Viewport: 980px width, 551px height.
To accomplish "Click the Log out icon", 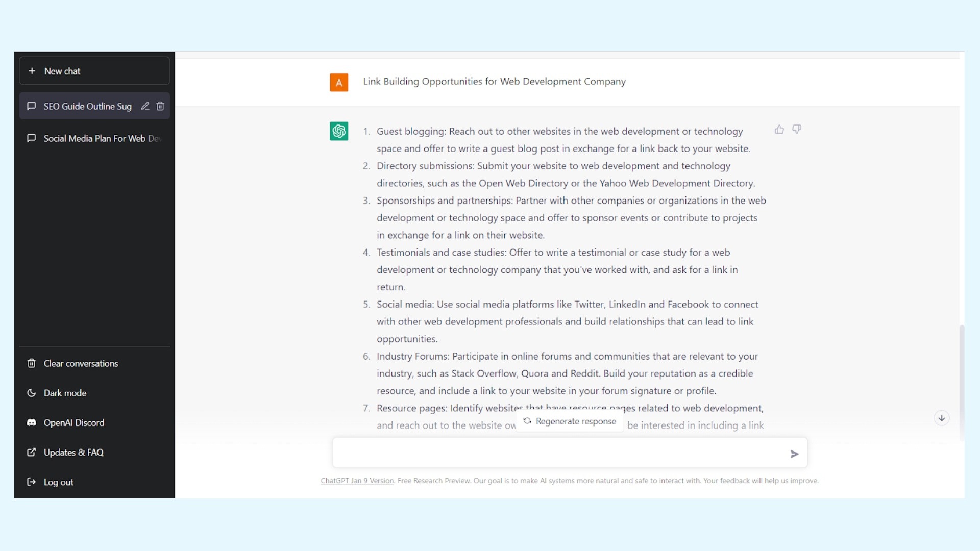I will coord(31,482).
